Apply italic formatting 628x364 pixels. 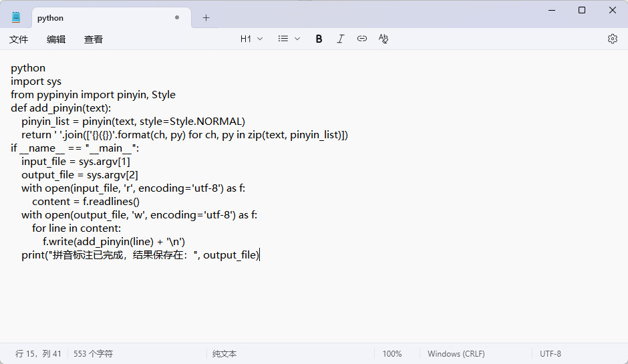coord(341,39)
